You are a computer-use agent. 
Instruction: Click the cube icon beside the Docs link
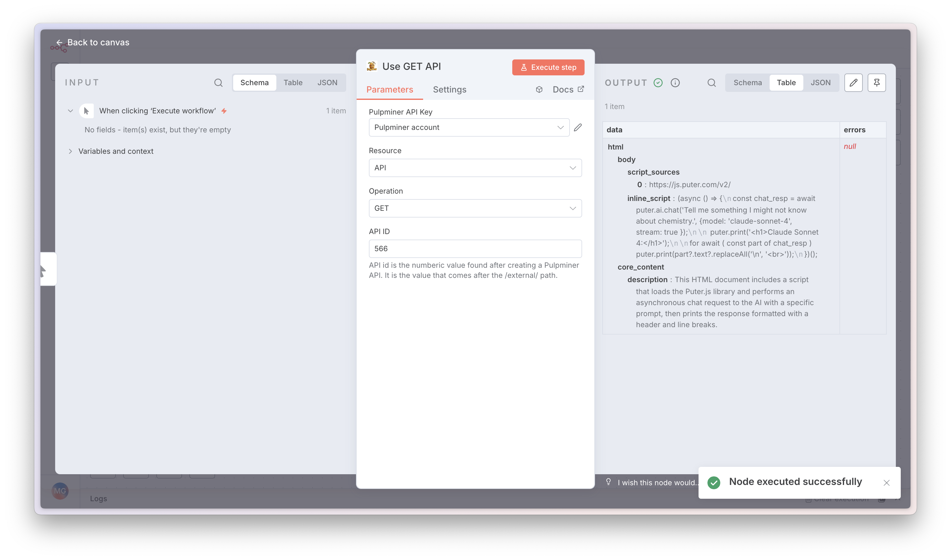point(539,89)
